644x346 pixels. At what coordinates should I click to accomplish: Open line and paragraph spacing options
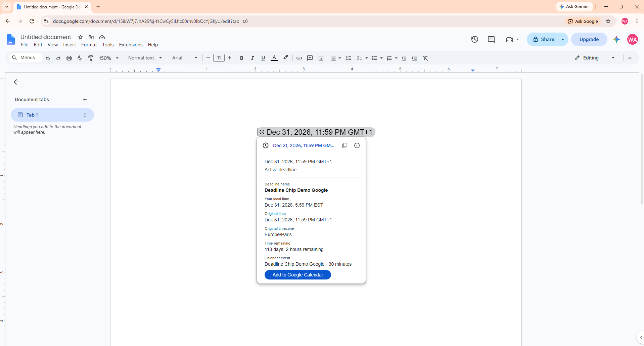(x=349, y=58)
